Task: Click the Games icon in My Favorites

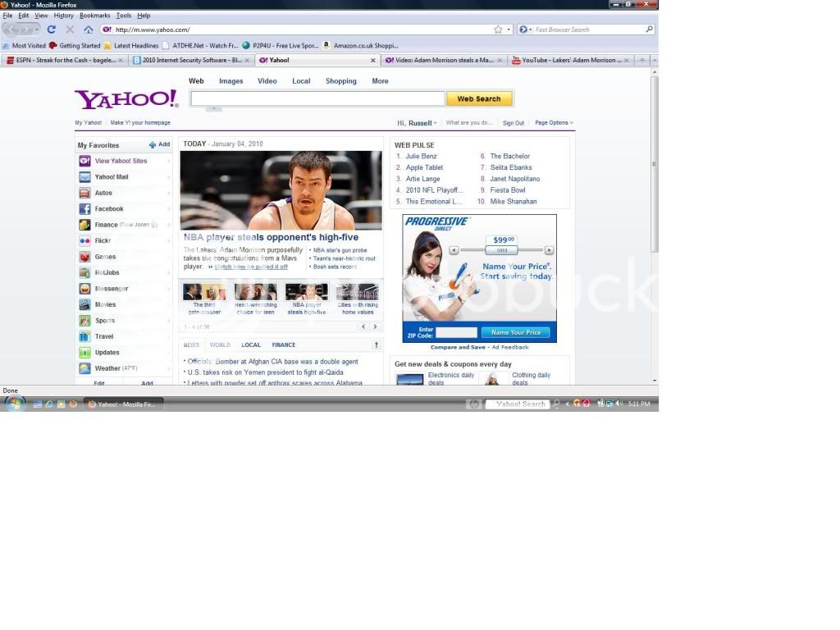Action: 84,257
